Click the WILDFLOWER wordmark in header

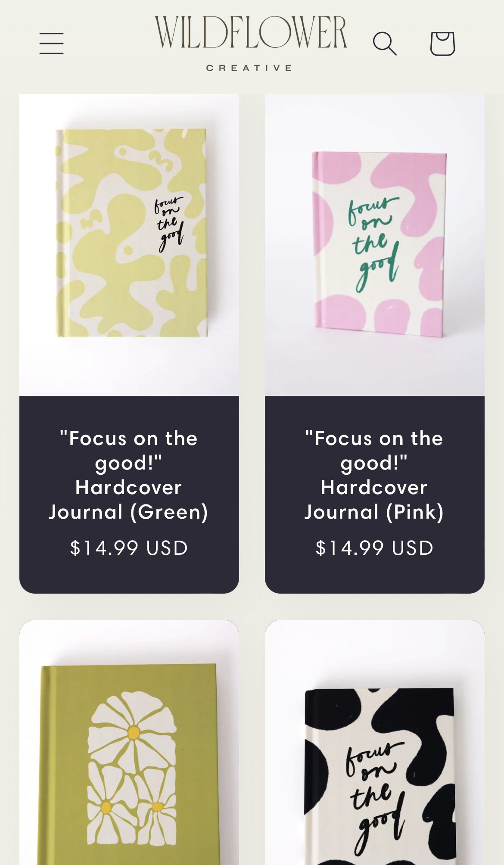pos(251,32)
